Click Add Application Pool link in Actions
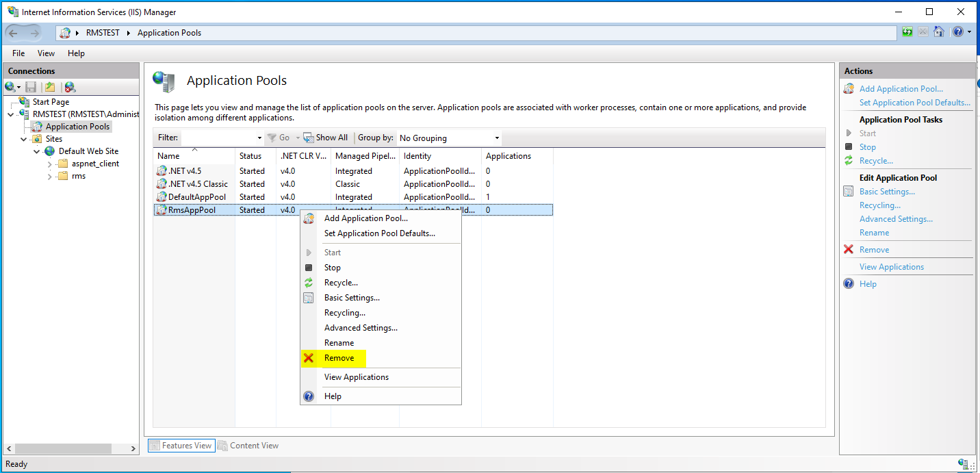 (901, 89)
